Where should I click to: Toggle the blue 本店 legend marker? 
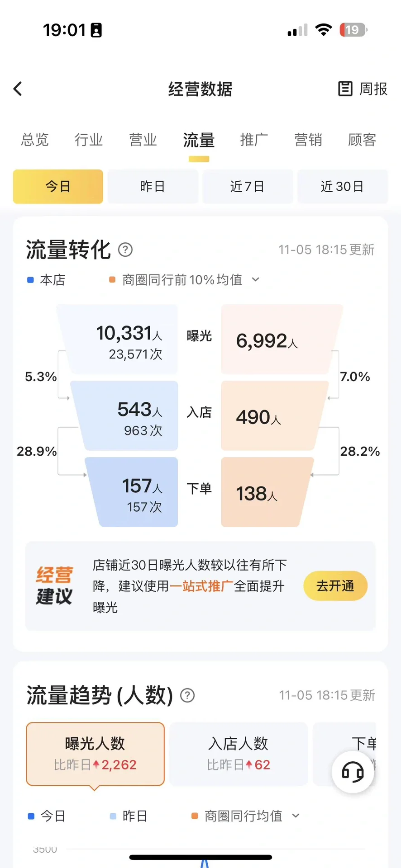[x=31, y=280]
